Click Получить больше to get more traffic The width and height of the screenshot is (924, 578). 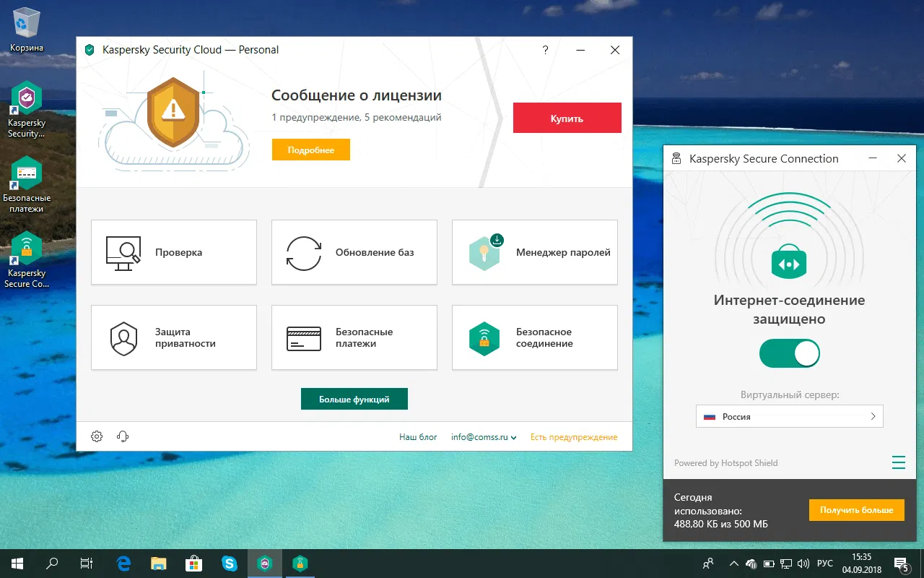[856, 509]
